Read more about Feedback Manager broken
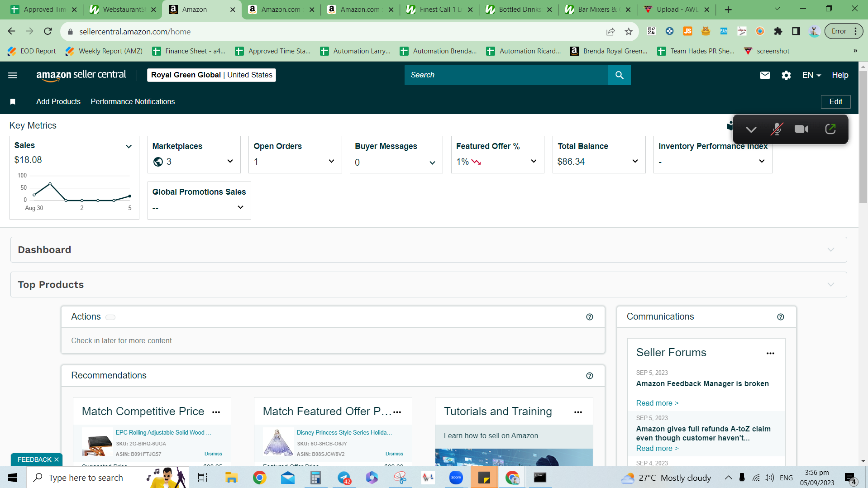 pos(657,403)
